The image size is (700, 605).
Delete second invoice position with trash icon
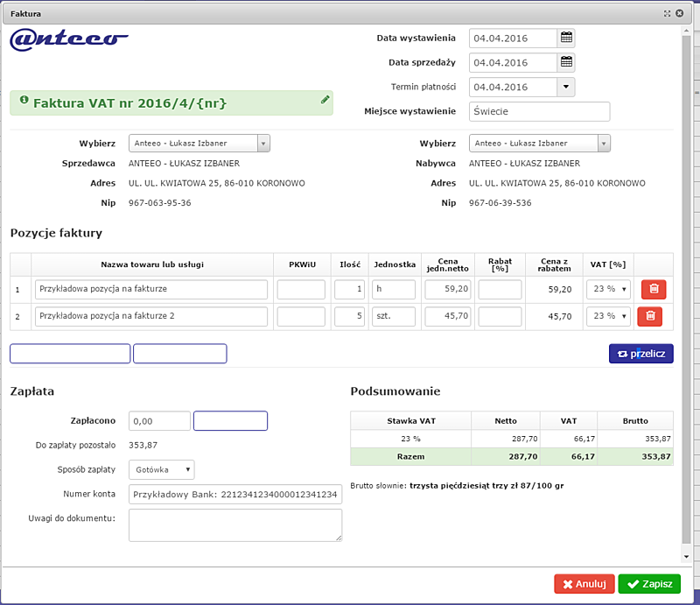pyautogui.click(x=652, y=316)
